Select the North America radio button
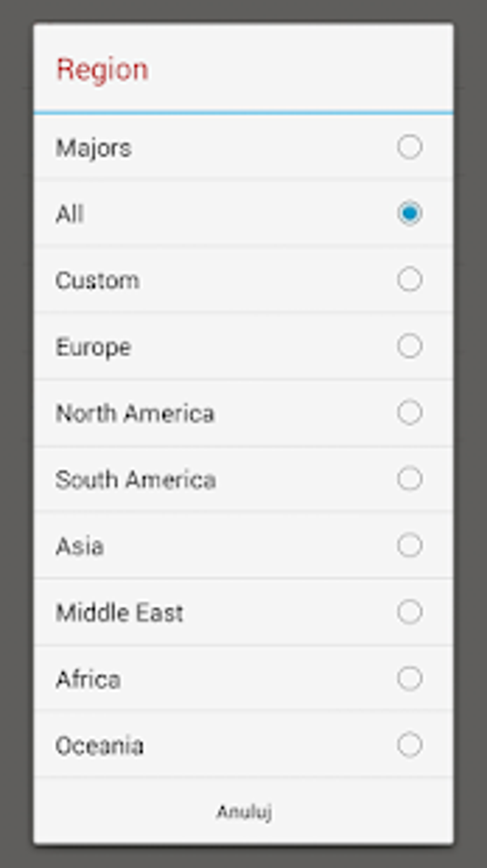 (x=409, y=412)
